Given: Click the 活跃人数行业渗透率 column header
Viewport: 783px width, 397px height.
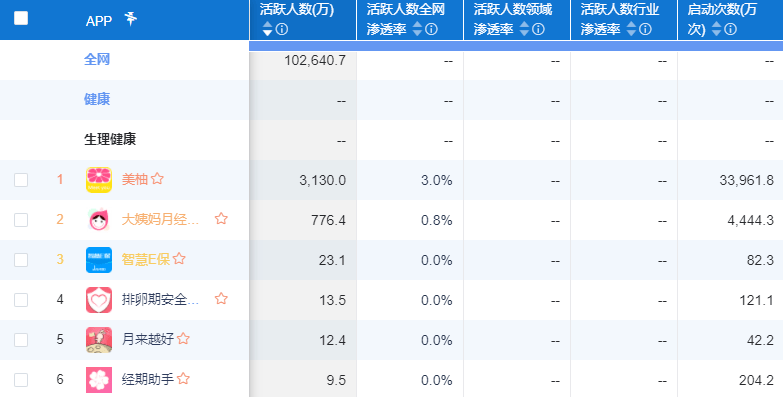Looking at the screenshot, I should pos(624,19).
